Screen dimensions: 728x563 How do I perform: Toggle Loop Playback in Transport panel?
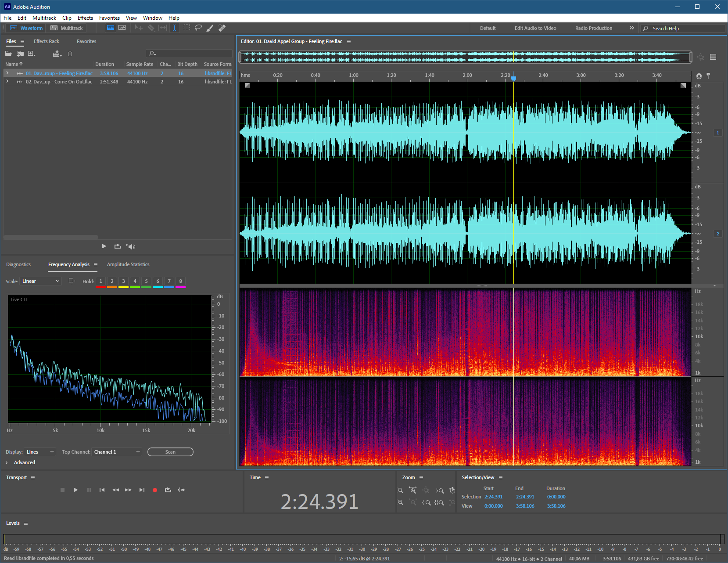coord(168,490)
